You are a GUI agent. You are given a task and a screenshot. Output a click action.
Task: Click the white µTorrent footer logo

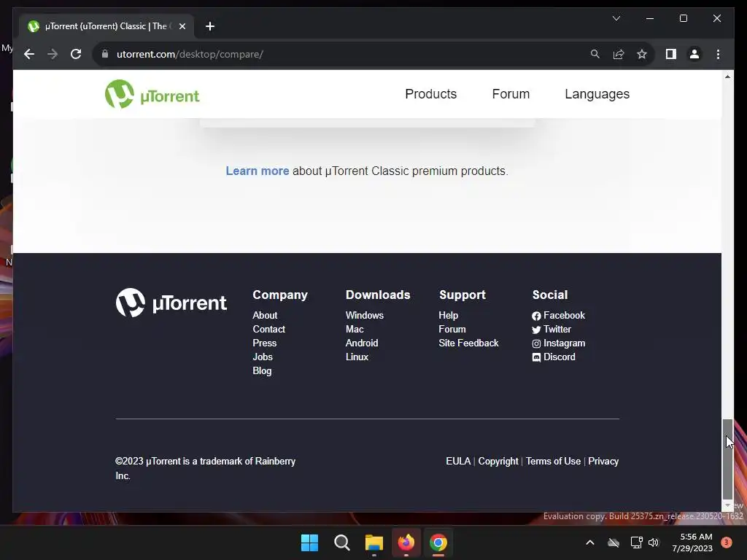171,303
